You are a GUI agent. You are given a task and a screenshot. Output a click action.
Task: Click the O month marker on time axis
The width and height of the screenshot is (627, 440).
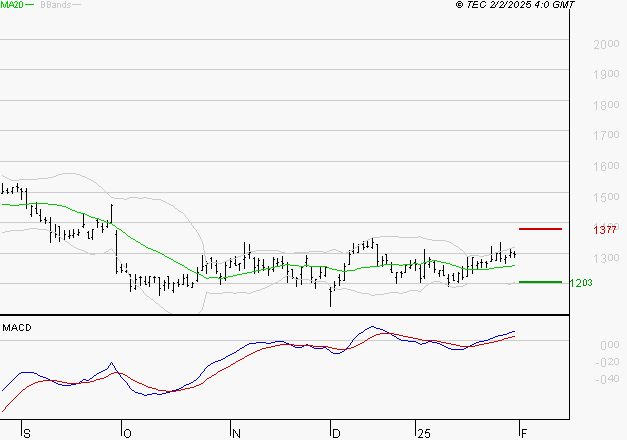pos(127,434)
